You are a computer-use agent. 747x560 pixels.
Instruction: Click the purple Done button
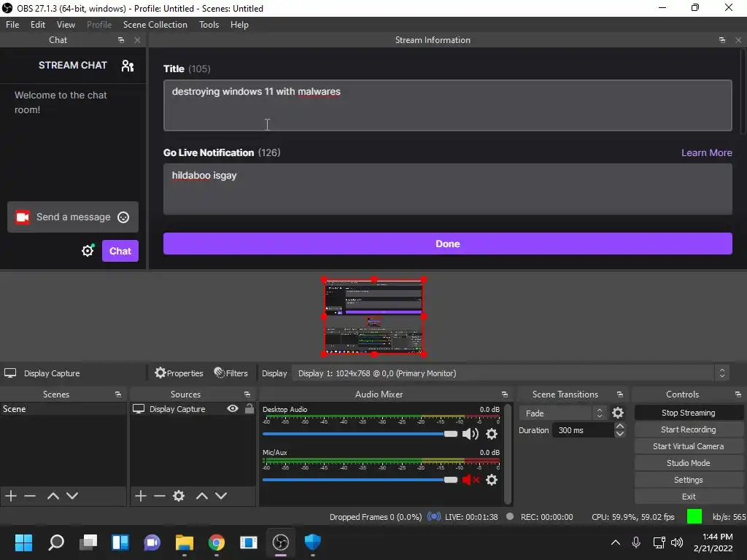447,244
